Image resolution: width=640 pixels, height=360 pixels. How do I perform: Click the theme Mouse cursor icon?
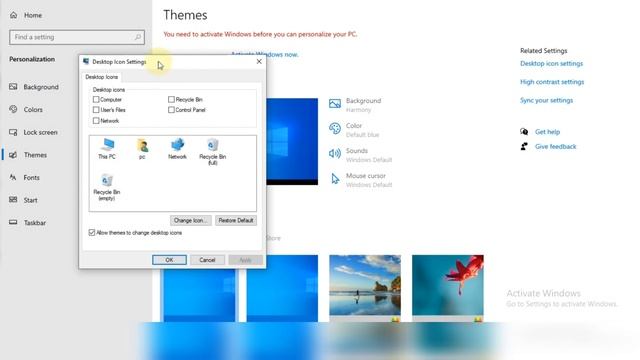[335, 179]
